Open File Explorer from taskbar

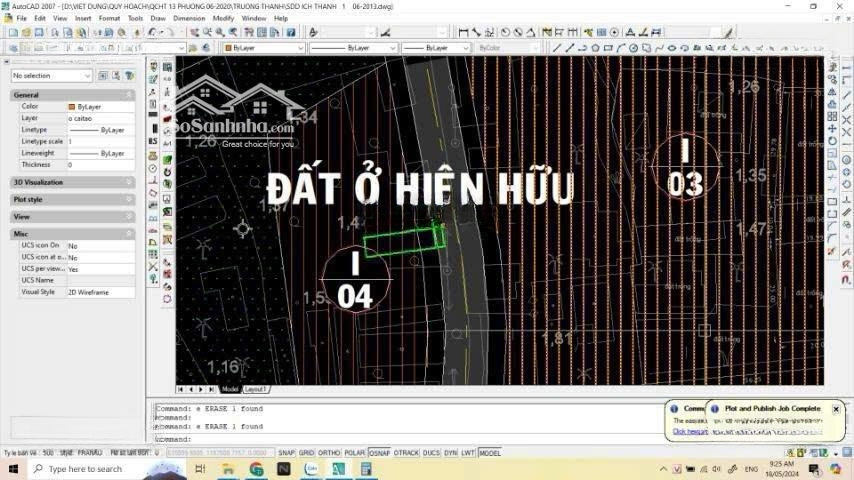228,469
